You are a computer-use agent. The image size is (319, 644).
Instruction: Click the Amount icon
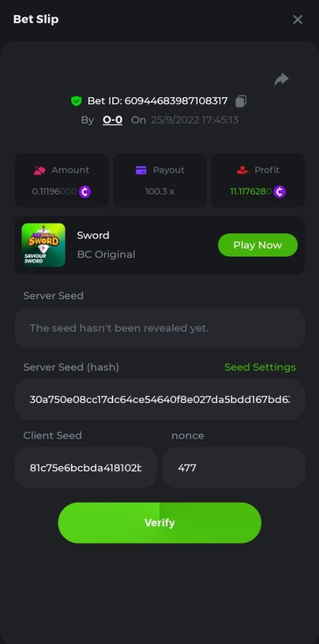39,170
